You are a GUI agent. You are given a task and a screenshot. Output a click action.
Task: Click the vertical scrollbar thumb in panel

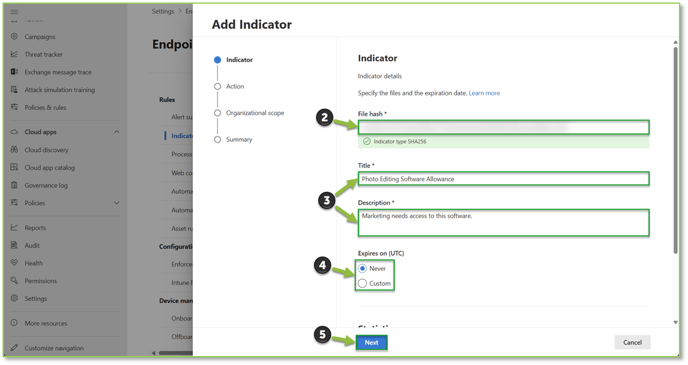pyautogui.click(x=675, y=150)
